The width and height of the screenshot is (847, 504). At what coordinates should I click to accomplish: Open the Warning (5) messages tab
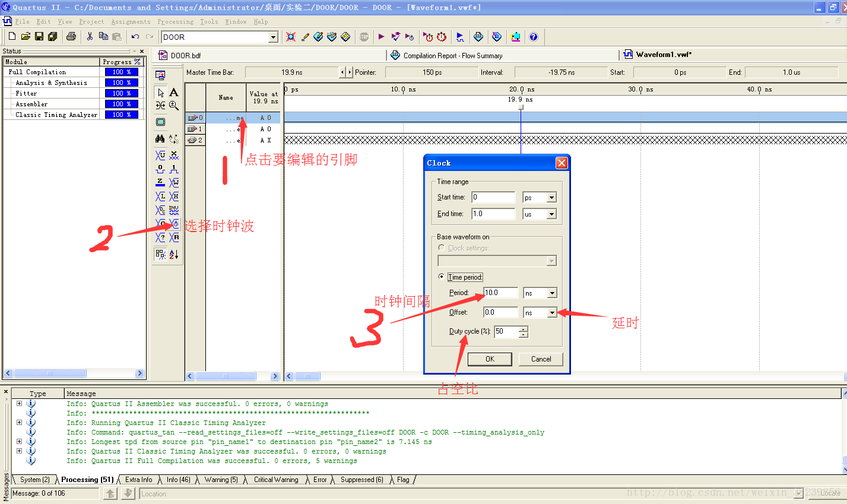click(x=221, y=480)
